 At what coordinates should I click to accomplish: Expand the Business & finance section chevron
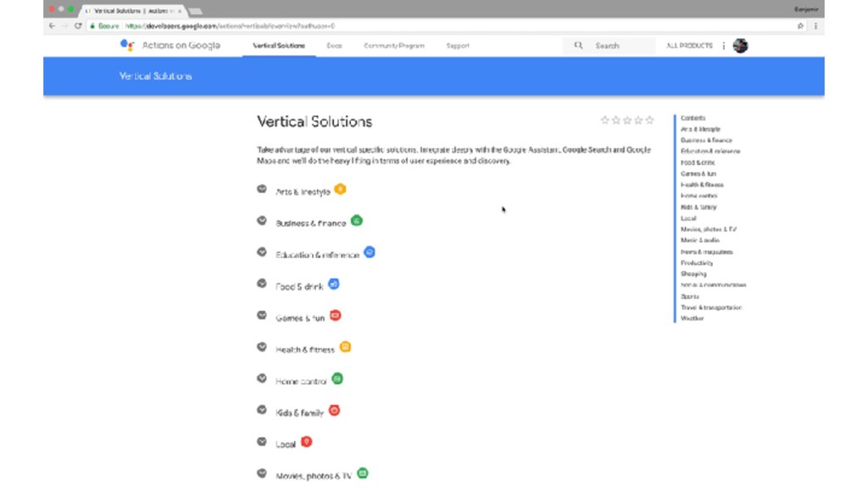262,221
